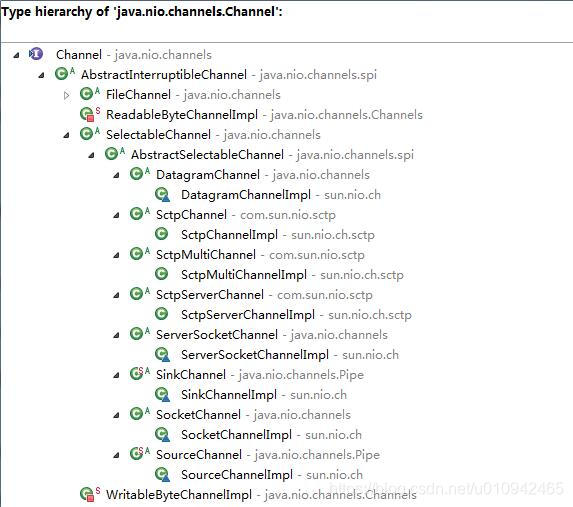Collapse the SctpServerChannel node
Viewport: 573px width, 507px height.
click(116, 295)
